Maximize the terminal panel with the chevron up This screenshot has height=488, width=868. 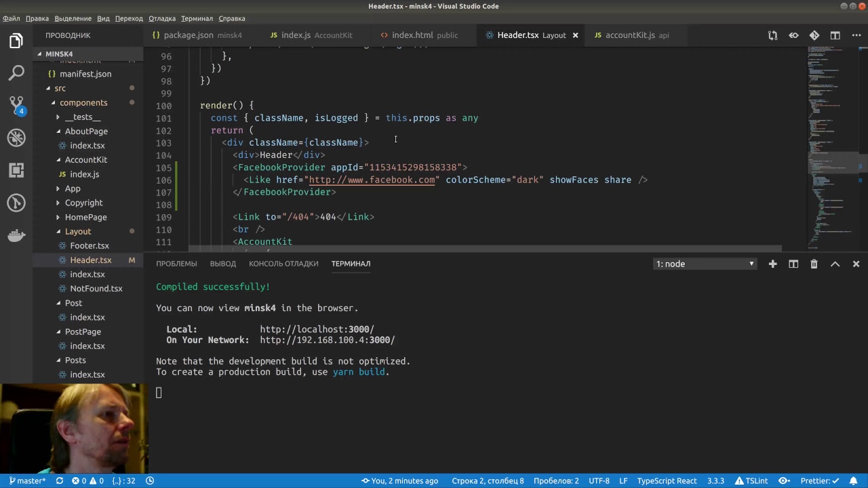click(835, 264)
